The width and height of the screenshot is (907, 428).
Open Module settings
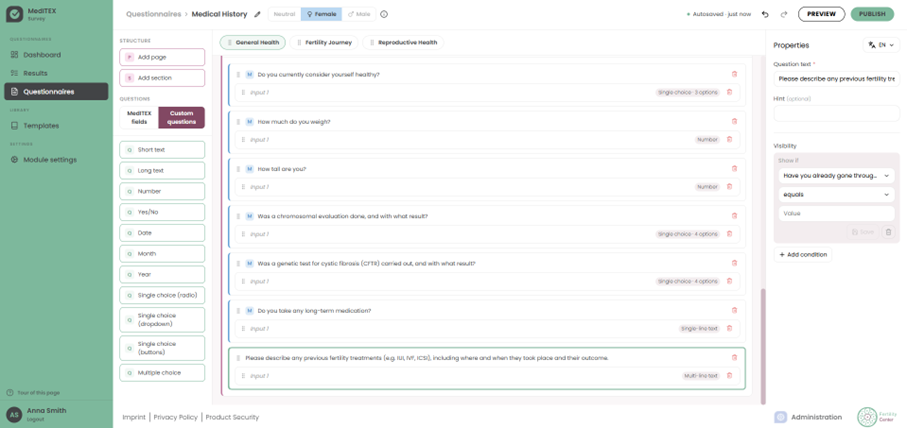click(x=56, y=160)
